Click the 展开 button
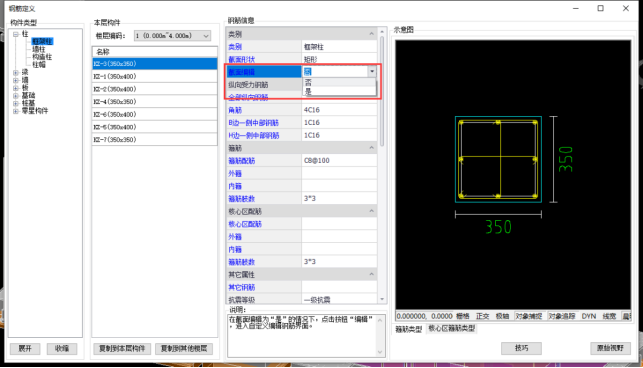Viewport: 643px width, 368px height. point(25,349)
